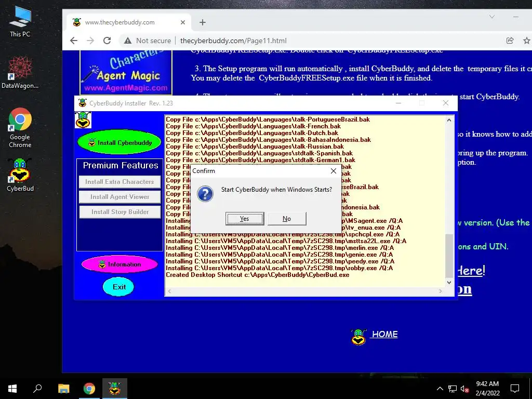Click the log vertical scrollbar thumb
The width and height of the screenshot is (532, 399).
click(449, 256)
